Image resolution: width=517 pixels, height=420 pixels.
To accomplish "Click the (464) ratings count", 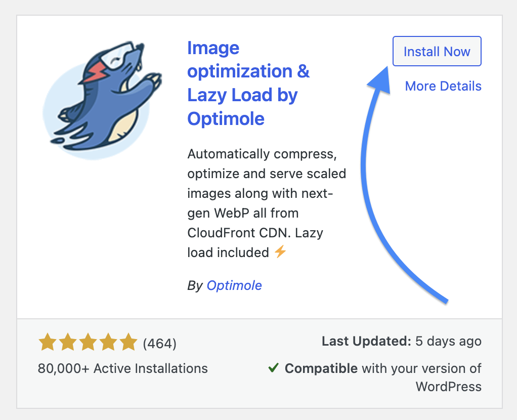I will pos(160,344).
